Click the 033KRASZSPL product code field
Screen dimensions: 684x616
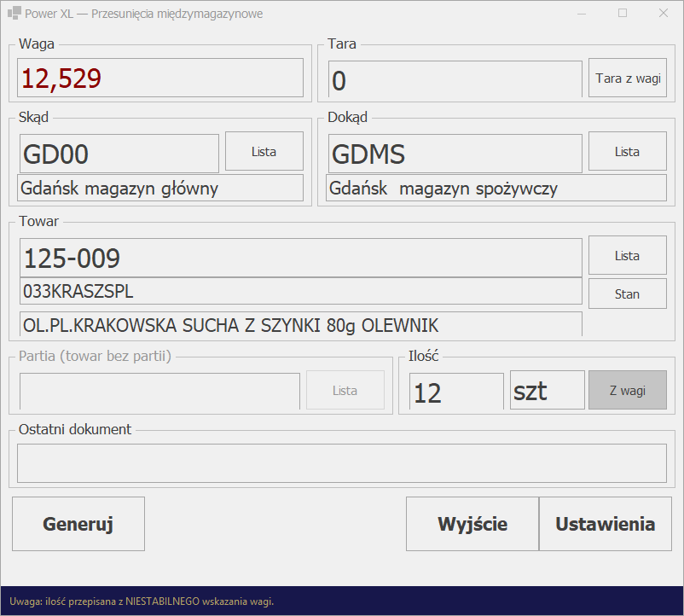pos(301,291)
